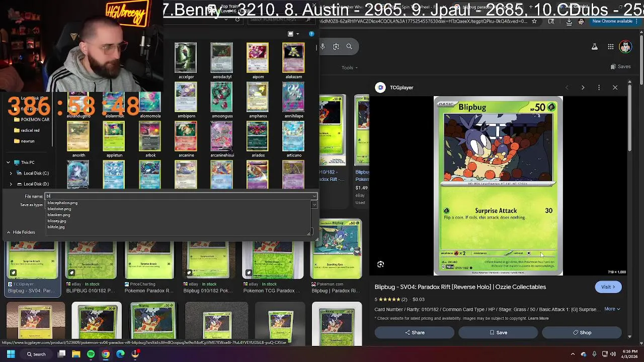This screenshot has width=644, height=362.
Task: Click the taskbar Search box
Action: point(36,354)
